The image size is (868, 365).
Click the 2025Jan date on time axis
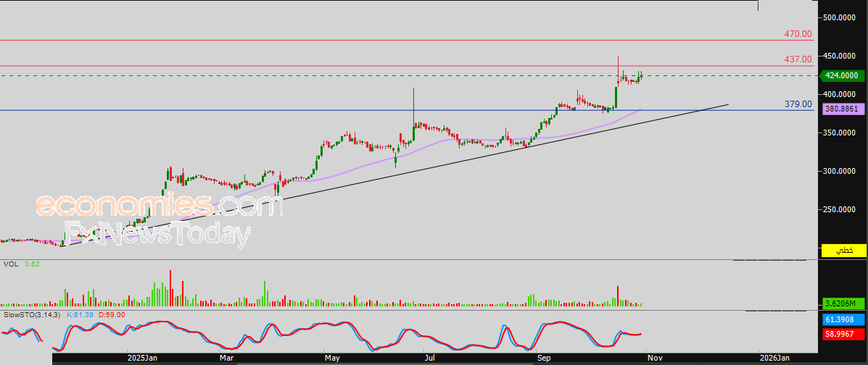pos(142,358)
